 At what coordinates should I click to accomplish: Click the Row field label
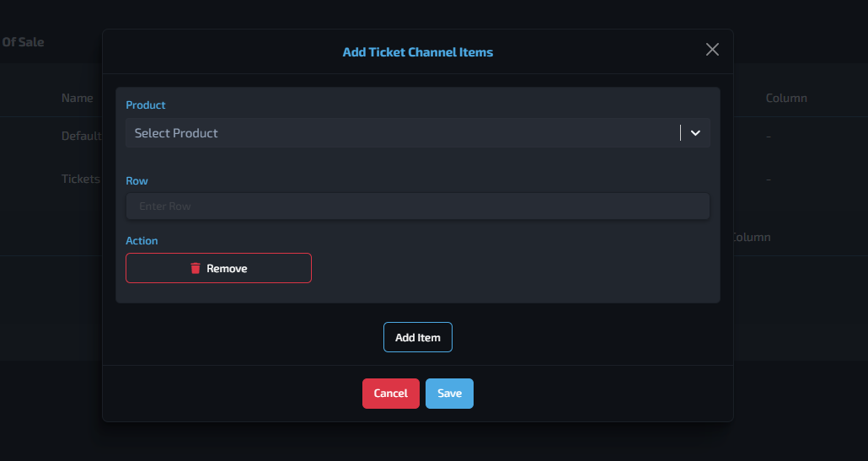[x=137, y=181]
